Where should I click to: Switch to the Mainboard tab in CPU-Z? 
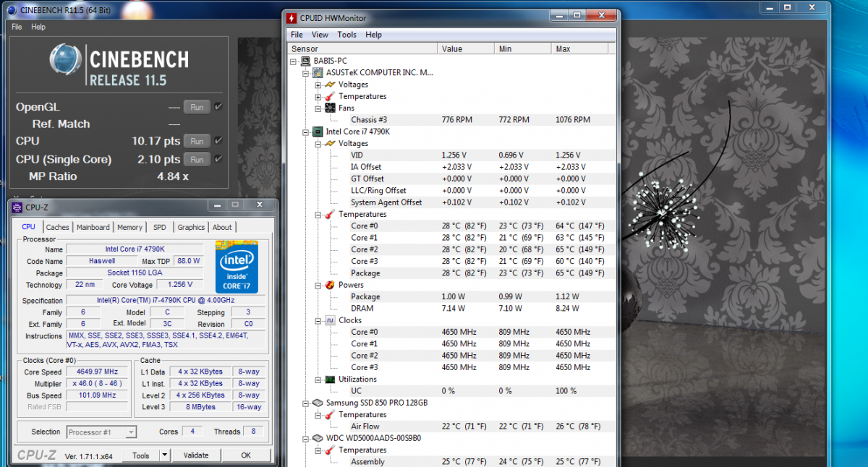(x=93, y=227)
